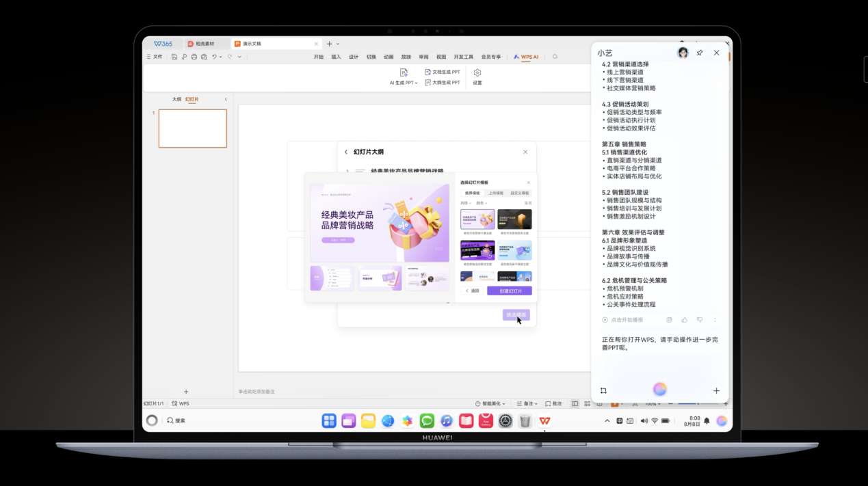Screen dimensions: 868x486
Task: Click thumbs-down icon on 小艺 response
Action: click(700, 320)
